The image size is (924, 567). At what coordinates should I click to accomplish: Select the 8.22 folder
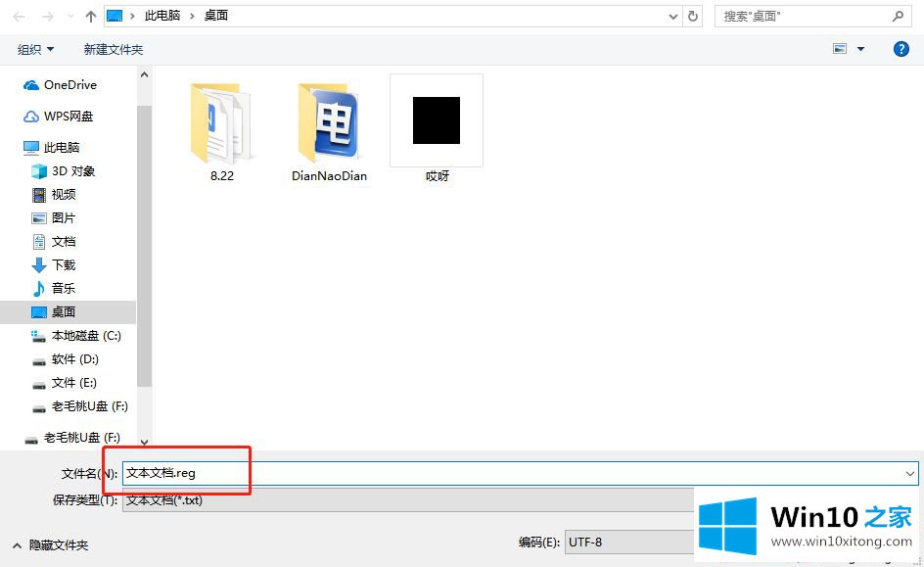(221, 132)
